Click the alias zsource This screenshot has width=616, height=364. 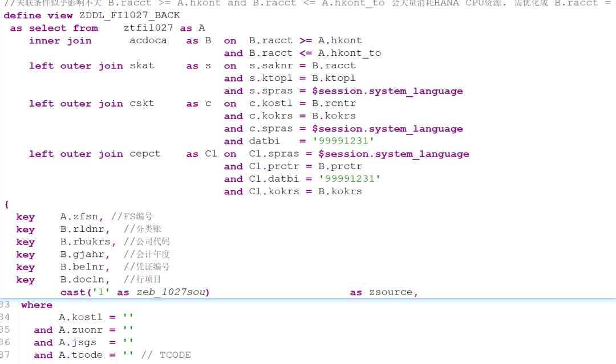pyautogui.click(x=391, y=292)
